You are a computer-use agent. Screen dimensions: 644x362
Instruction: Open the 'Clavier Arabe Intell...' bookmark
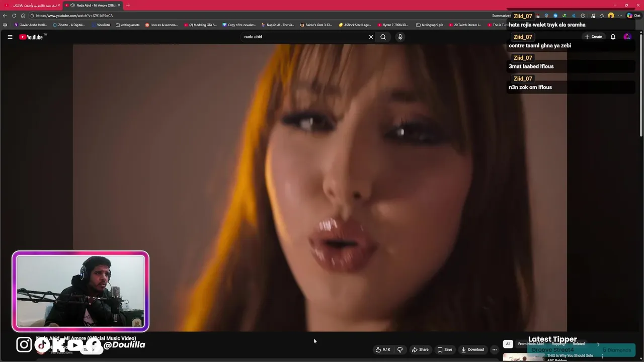(x=31, y=25)
